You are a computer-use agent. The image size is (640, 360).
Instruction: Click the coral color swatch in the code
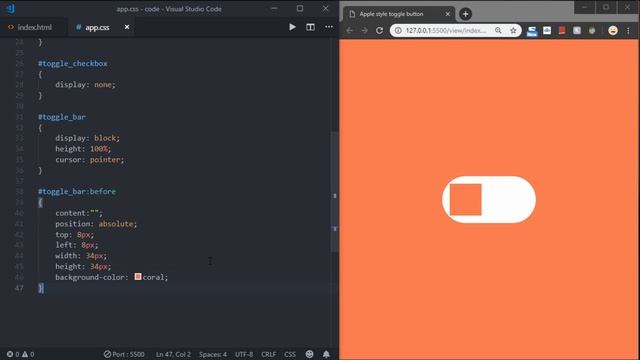(138, 277)
